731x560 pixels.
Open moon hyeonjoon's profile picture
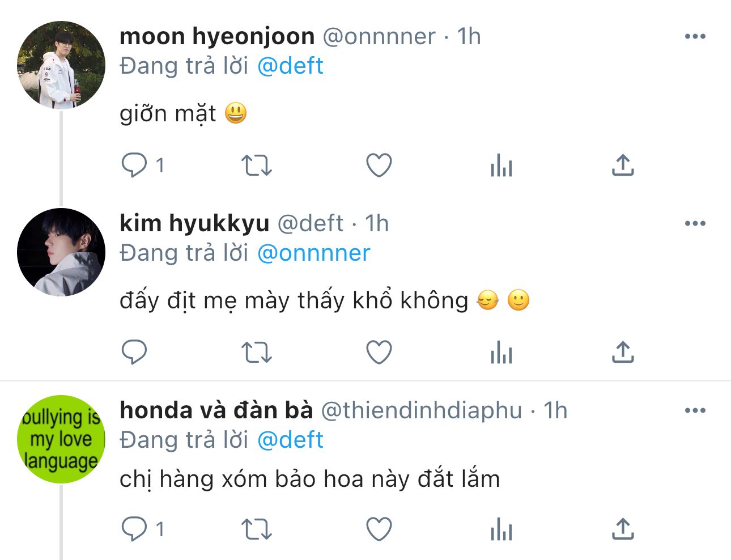(x=61, y=65)
